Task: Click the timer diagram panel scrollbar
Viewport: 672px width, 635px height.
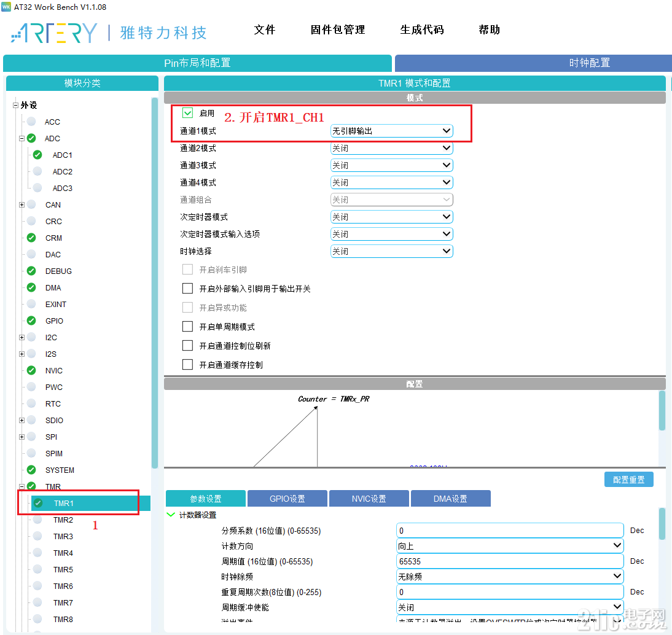Action: (x=662, y=410)
